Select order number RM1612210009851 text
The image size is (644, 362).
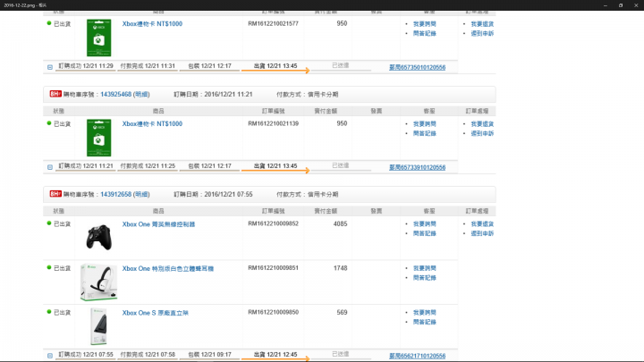click(273, 267)
